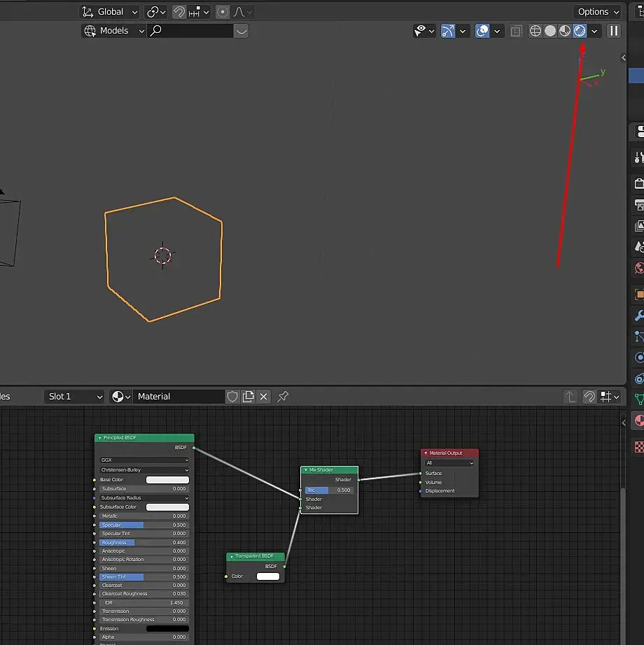Click the Roughness slider on Principled BSDF
Image resolution: width=644 pixels, height=645 pixels.
coord(143,542)
